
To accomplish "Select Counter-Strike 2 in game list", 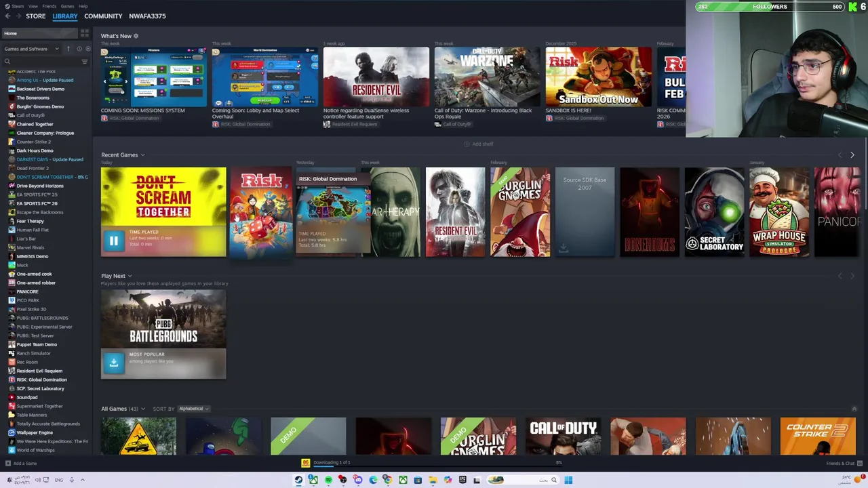I will point(35,142).
